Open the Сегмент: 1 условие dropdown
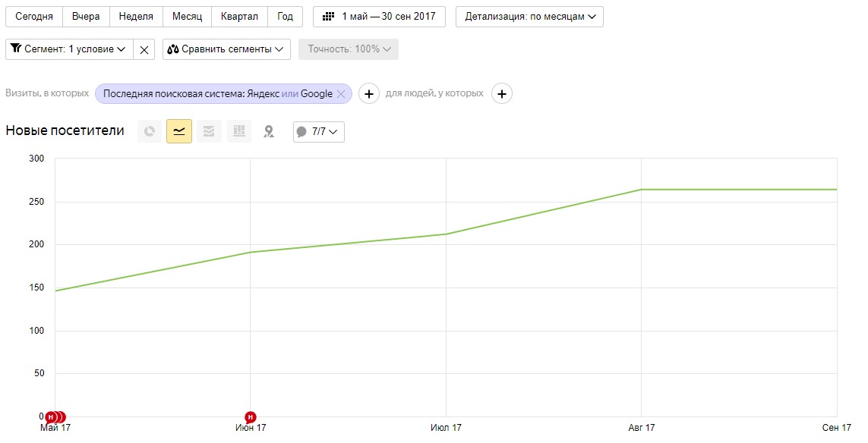 [x=69, y=49]
